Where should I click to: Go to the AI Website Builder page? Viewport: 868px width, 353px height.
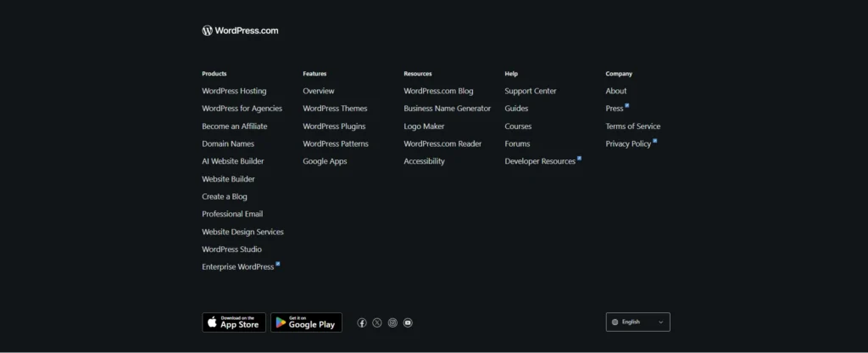232,161
